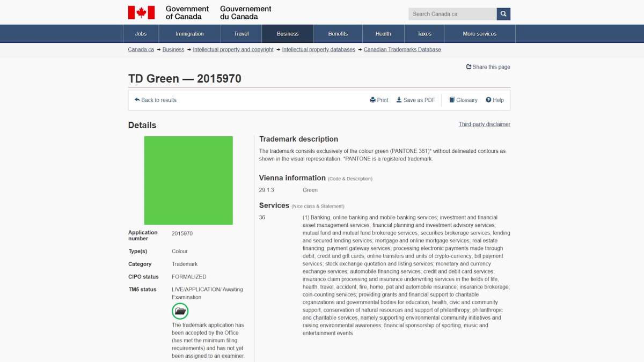Open Intellectual property databases breadcrumb
This screenshot has height=362, width=644.
(x=319, y=49)
